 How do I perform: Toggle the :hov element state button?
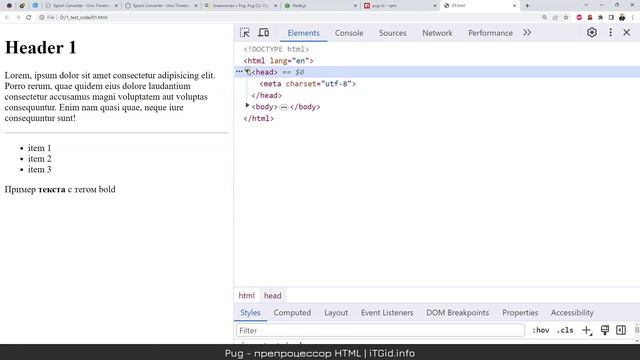click(x=540, y=330)
